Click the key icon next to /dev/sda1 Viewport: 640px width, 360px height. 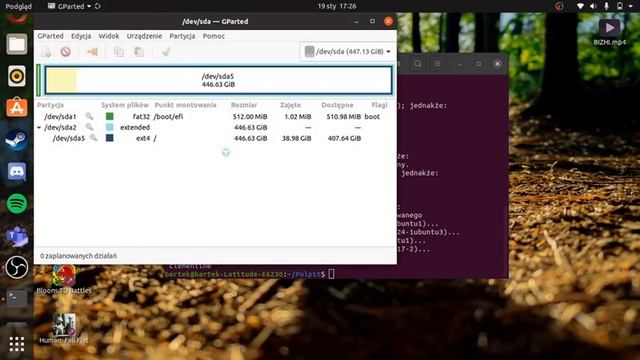click(x=89, y=116)
